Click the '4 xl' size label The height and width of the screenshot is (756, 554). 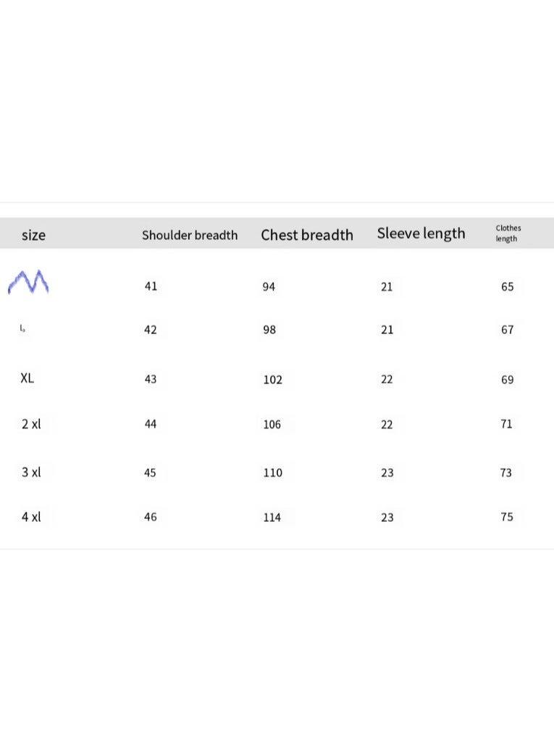[x=31, y=517]
